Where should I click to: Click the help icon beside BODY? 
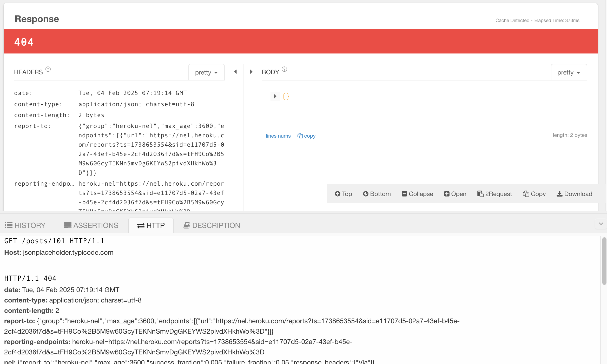click(285, 69)
